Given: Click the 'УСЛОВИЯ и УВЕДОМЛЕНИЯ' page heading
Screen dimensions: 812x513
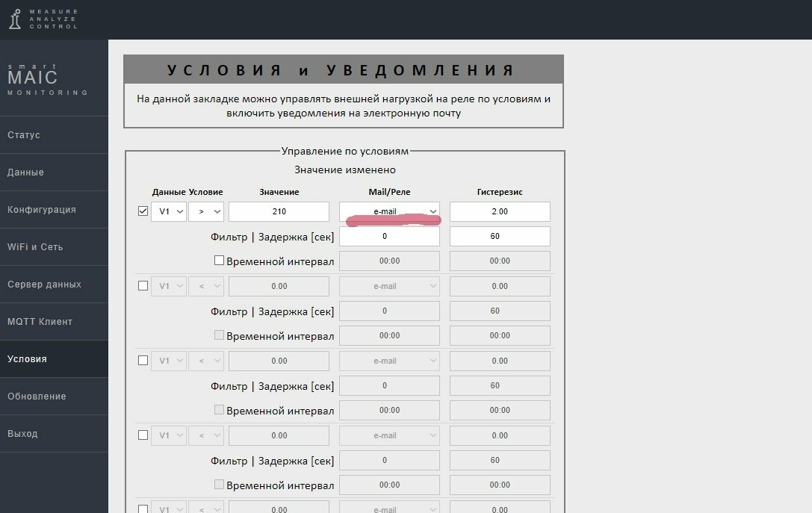Looking at the screenshot, I should [342, 70].
